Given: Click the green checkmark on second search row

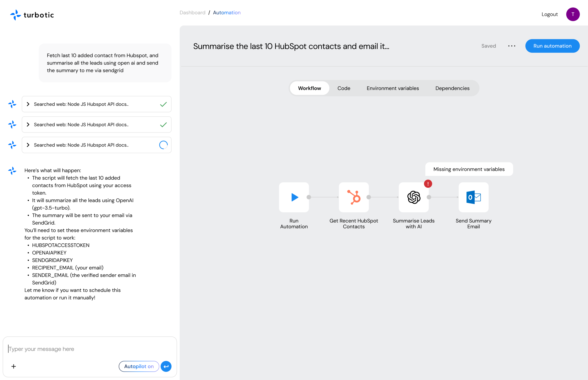Looking at the screenshot, I should click(x=163, y=125).
